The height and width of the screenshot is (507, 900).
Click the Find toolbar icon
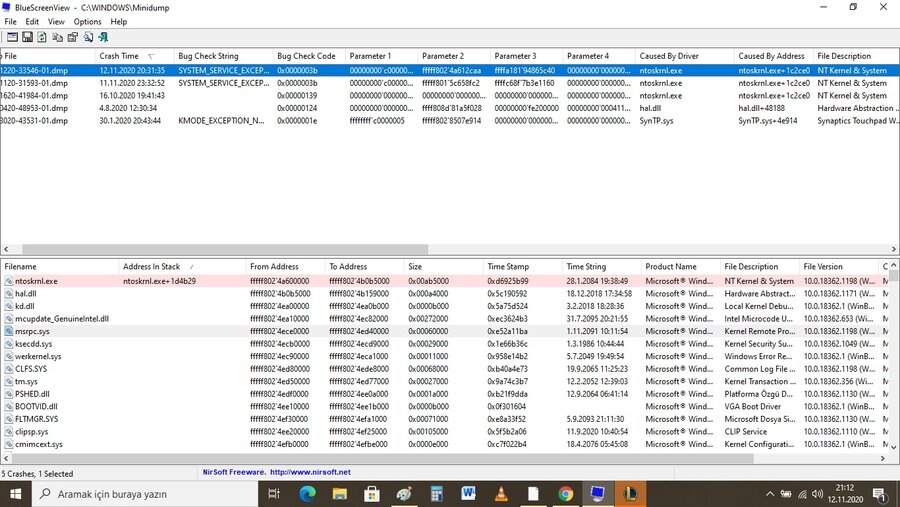tap(87, 37)
